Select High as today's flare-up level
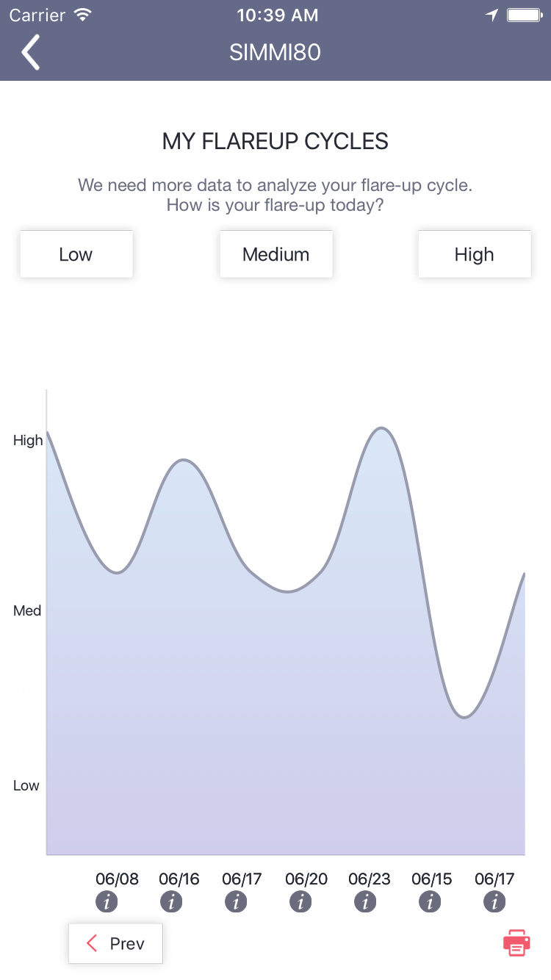The height and width of the screenshot is (980, 551). (x=474, y=253)
